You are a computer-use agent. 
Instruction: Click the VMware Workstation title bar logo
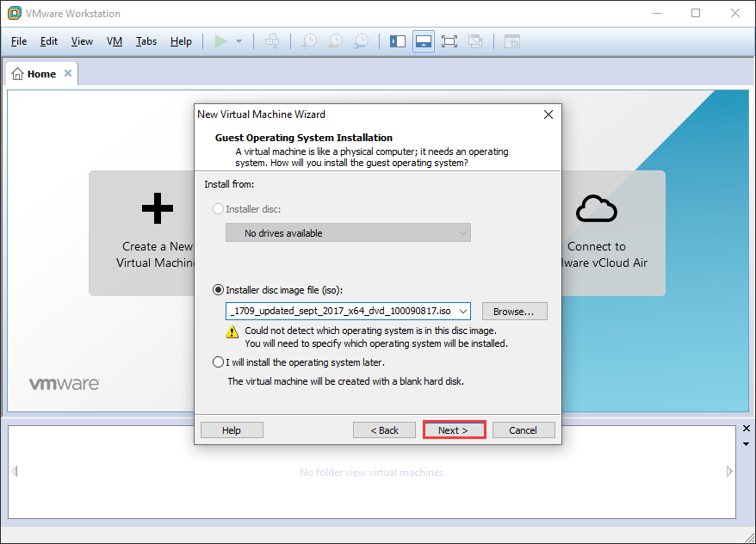(x=15, y=13)
